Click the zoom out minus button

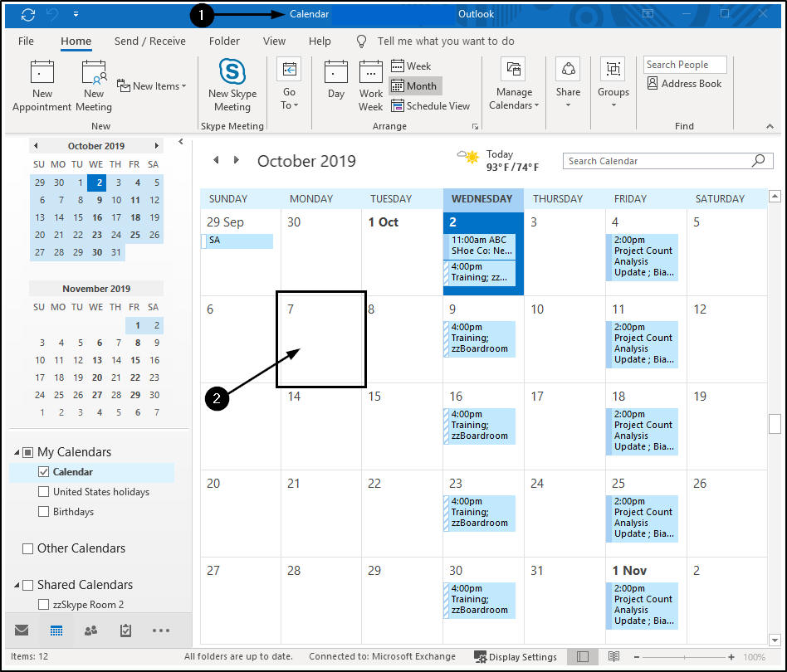tap(637, 657)
